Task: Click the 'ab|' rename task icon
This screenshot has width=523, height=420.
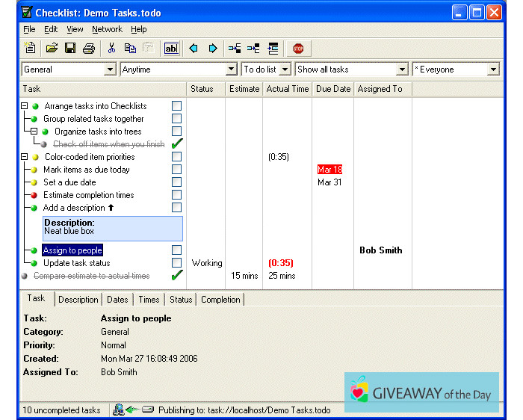Action: point(171,49)
